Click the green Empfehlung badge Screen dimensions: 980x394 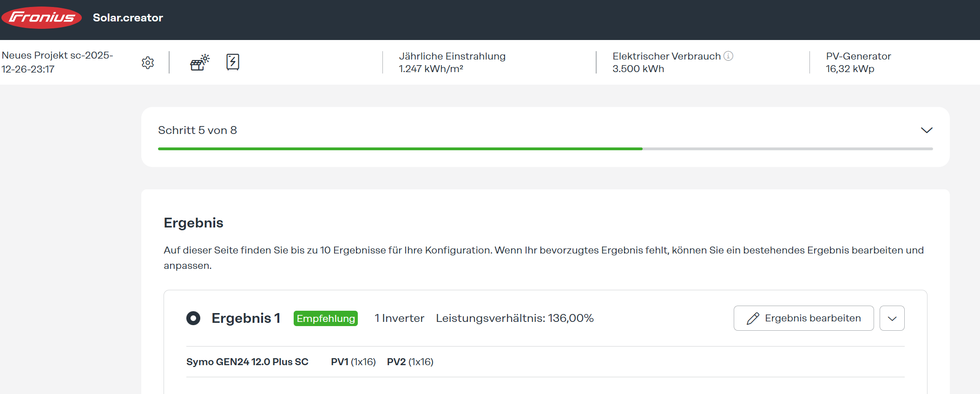(x=326, y=318)
